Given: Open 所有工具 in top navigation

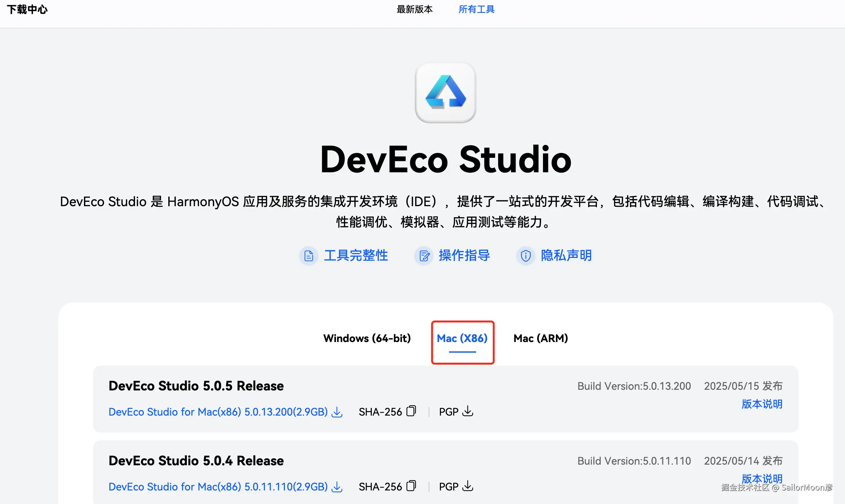Looking at the screenshot, I should [476, 9].
